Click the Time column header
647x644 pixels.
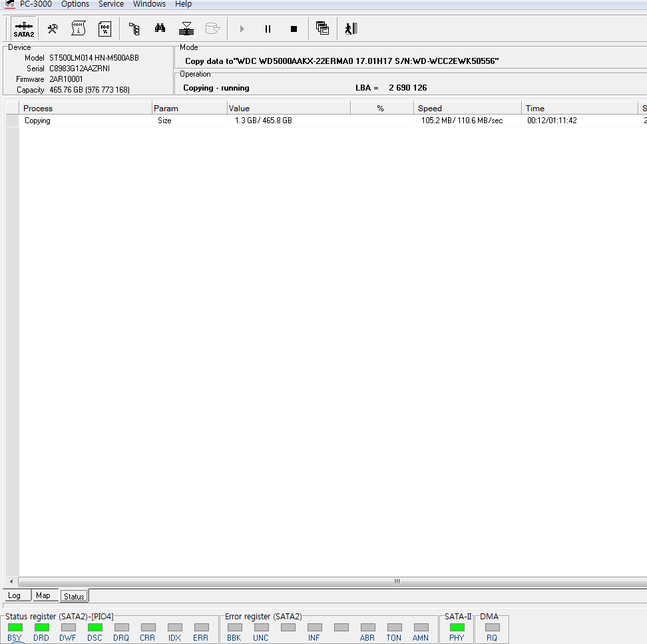pyautogui.click(x=579, y=108)
